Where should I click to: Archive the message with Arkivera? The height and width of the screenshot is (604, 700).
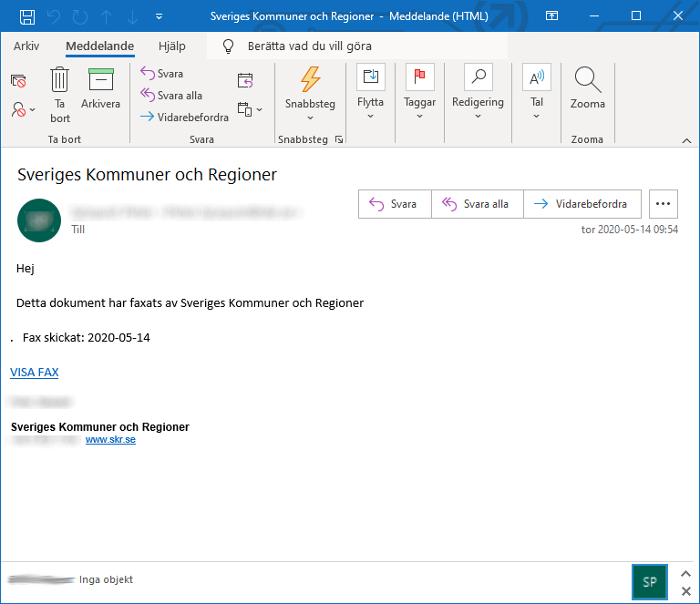(x=100, y=91)
